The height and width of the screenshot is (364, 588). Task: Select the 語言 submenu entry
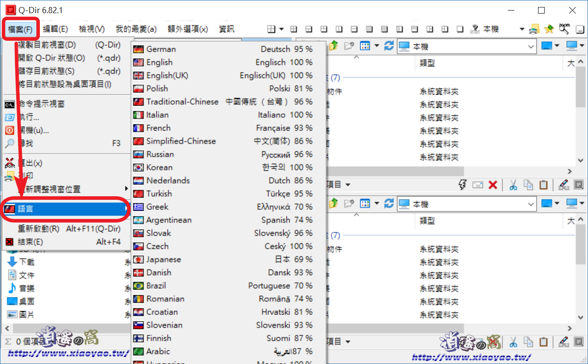(x=67, y=209)
